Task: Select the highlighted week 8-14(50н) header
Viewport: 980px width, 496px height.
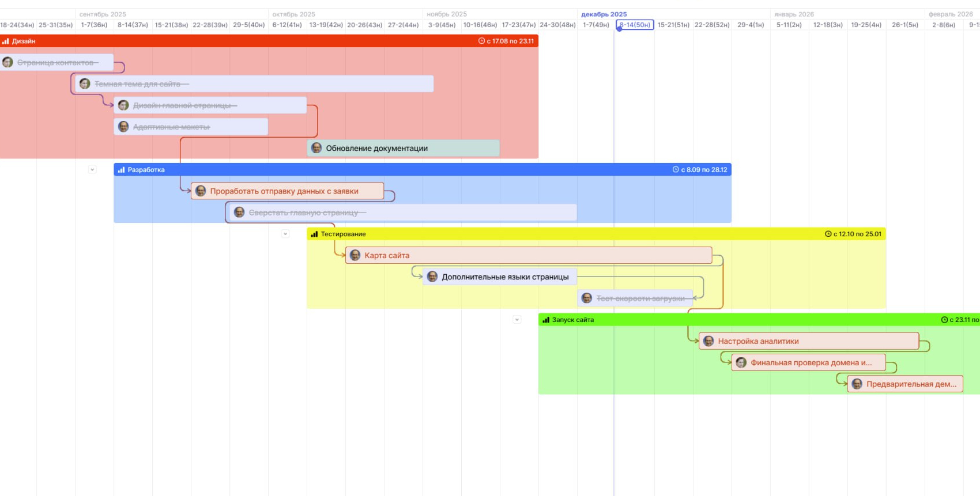Action: pyautogui.click(x=635, y=25)
